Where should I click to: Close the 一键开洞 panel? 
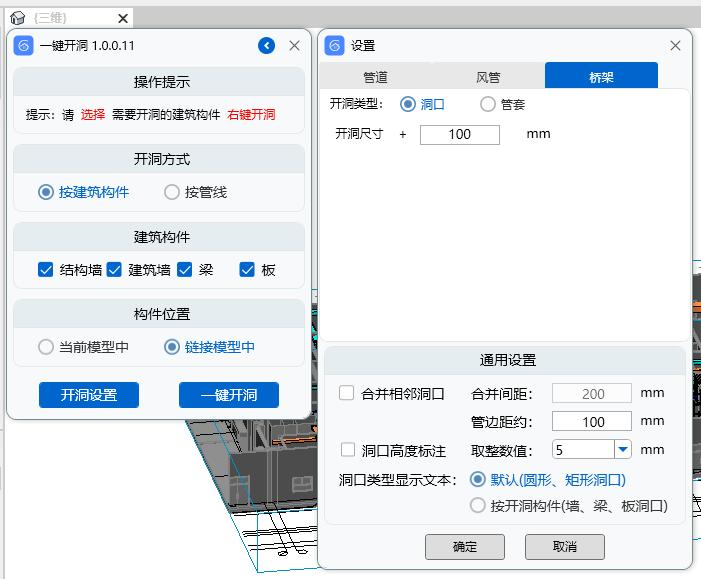tap(294, 46)
